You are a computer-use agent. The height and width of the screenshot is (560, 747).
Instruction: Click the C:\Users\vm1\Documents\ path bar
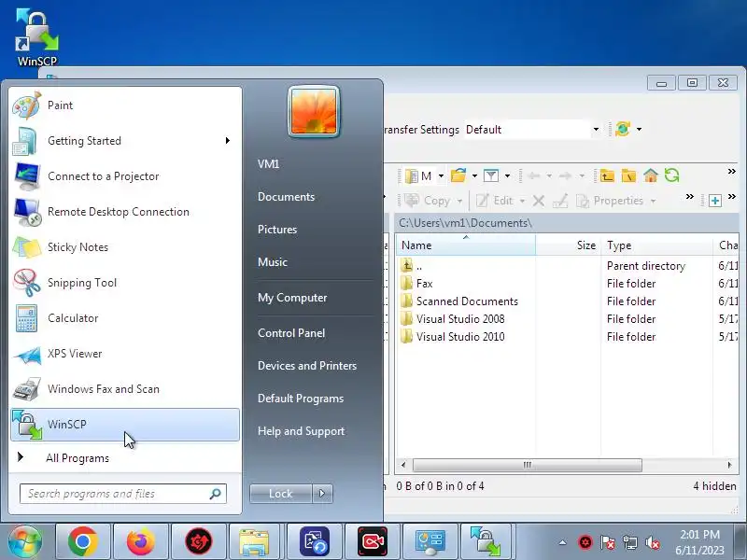click(x=567, y=223)
